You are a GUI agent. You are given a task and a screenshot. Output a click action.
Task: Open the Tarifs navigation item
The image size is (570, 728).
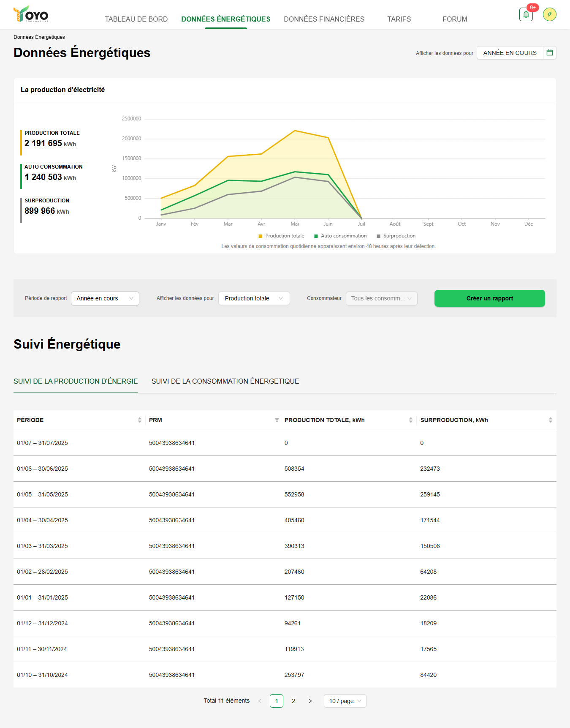[399, 19]
